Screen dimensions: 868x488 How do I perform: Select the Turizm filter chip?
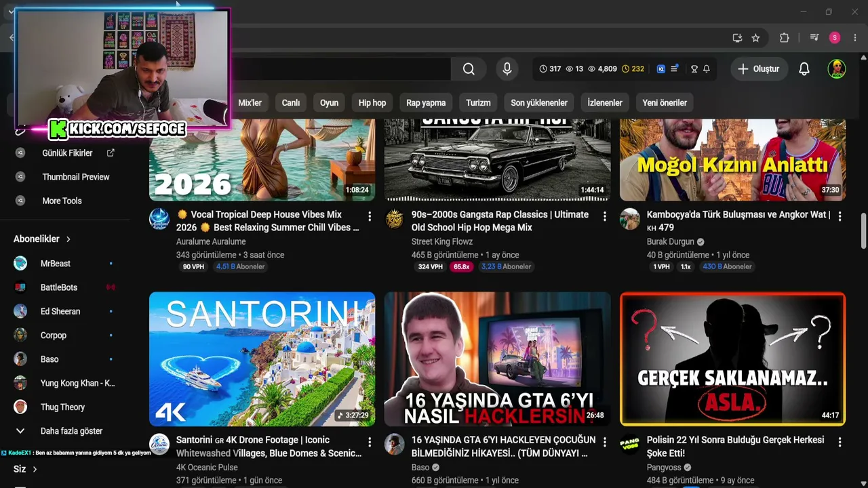478,103
